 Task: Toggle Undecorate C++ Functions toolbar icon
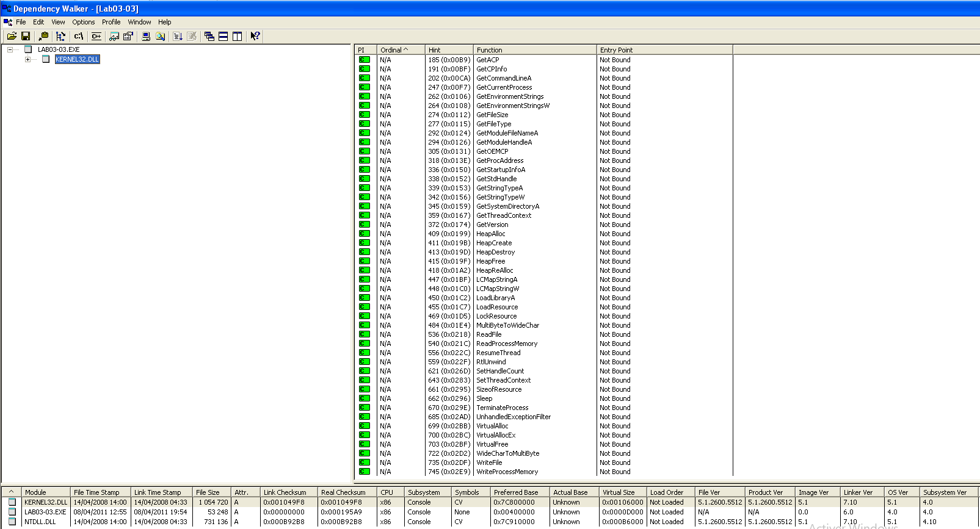point(96,37)
